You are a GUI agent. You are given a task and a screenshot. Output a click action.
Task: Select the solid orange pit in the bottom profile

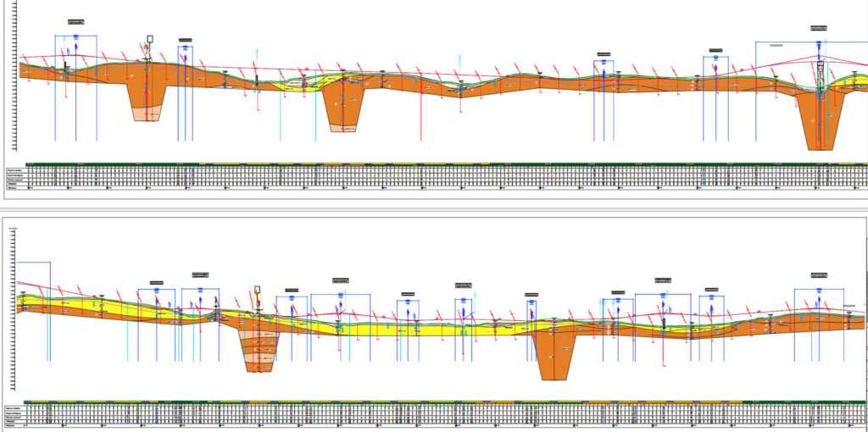tap(554, 356)
